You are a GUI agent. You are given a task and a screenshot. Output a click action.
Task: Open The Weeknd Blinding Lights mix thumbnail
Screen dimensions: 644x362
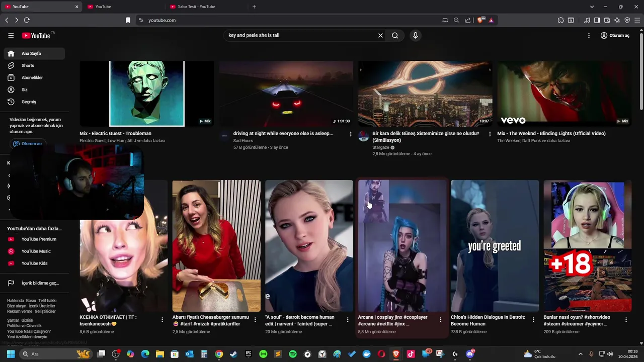pos(565,94)
